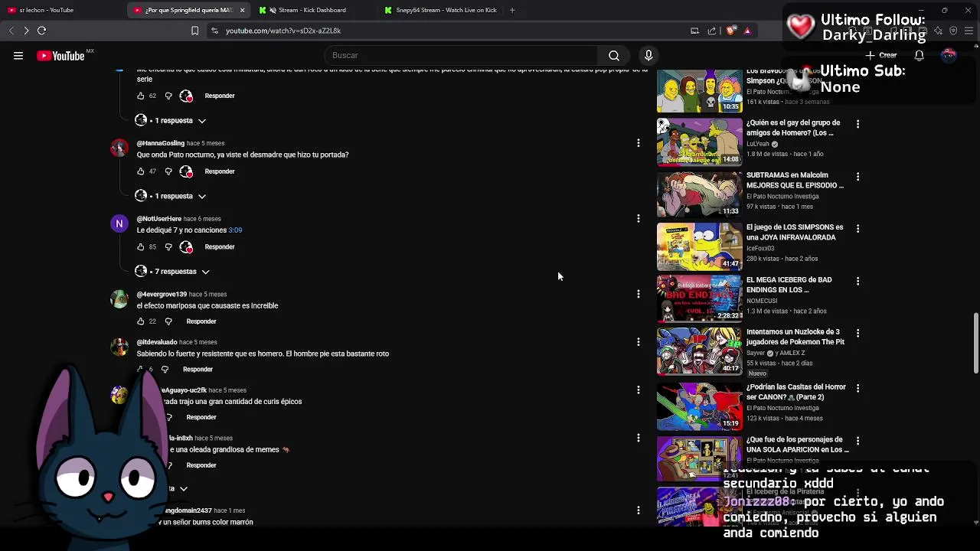Bookmark this page using the bookmark icon
Image resolution: width=980 pixels, height=551 pixels.
[194, 31]
